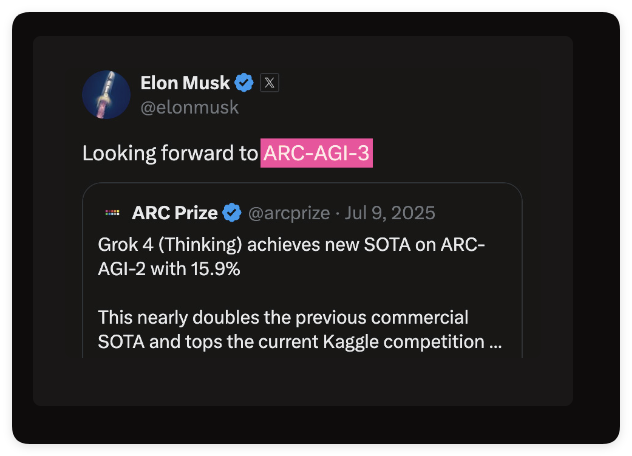Viewport: 632px width, 456px height.
Task: Click the highlighted ARC-AGI-3 text
Action: coord(317,153)
